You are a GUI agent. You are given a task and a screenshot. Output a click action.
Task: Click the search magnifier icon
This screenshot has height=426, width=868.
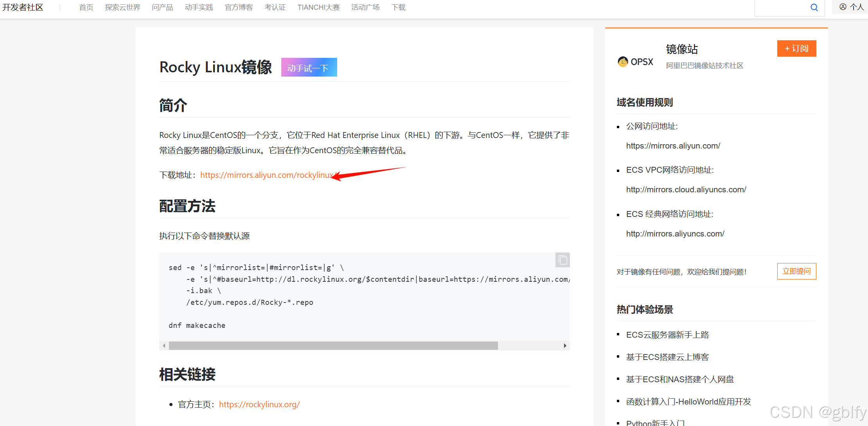814,7
